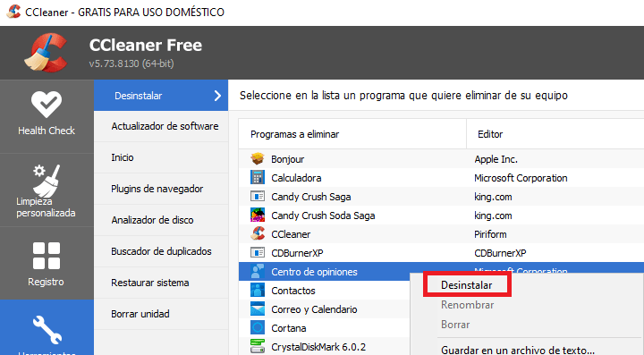Select the Centro de opiniones icon
The width and height of the screenshot is (644, 355).
pyautogui.click(x=258, y=271)
